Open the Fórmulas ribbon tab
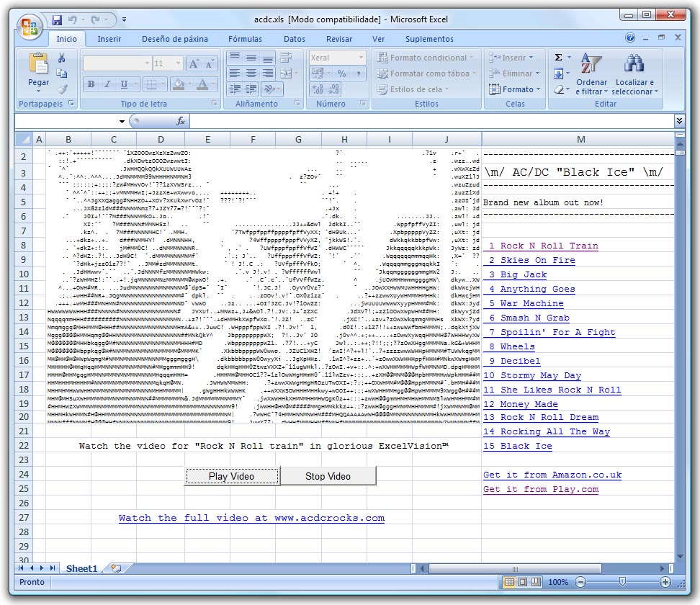Image resolution: width=700 pixels, height=605 pixels. 245,39
